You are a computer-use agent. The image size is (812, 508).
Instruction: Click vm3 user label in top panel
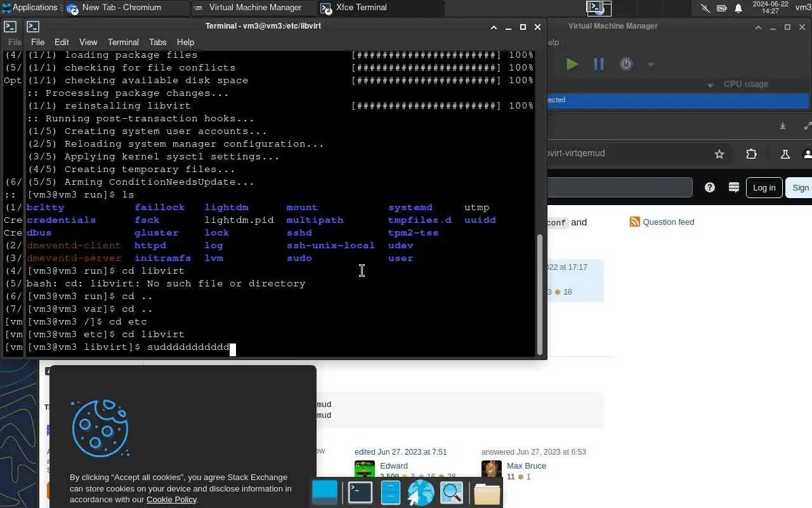click(803, 8)
